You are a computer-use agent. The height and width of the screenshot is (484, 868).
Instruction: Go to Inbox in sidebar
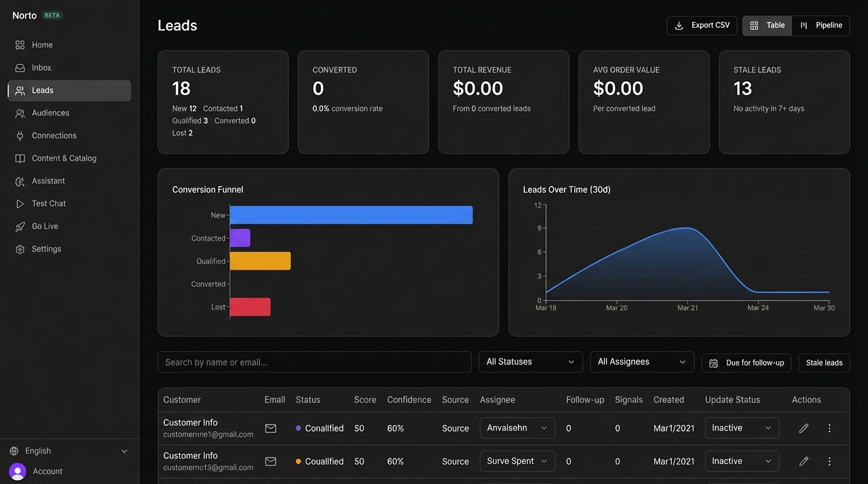69,67
